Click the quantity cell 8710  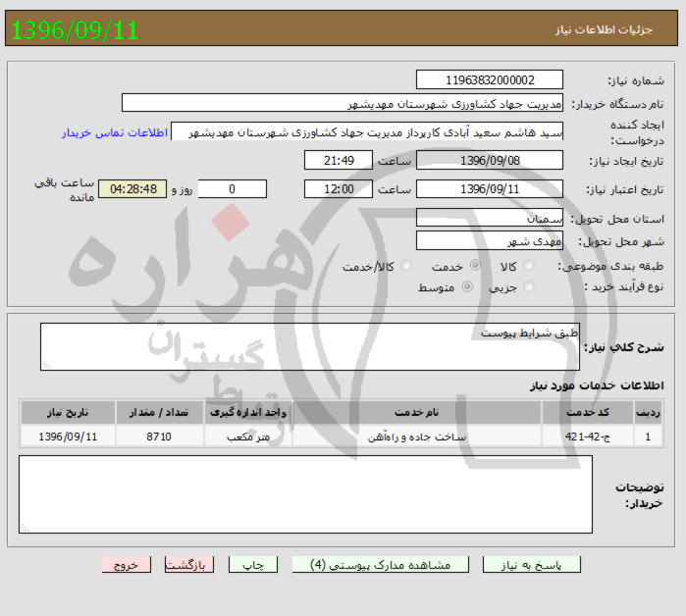tap(159, 436)
